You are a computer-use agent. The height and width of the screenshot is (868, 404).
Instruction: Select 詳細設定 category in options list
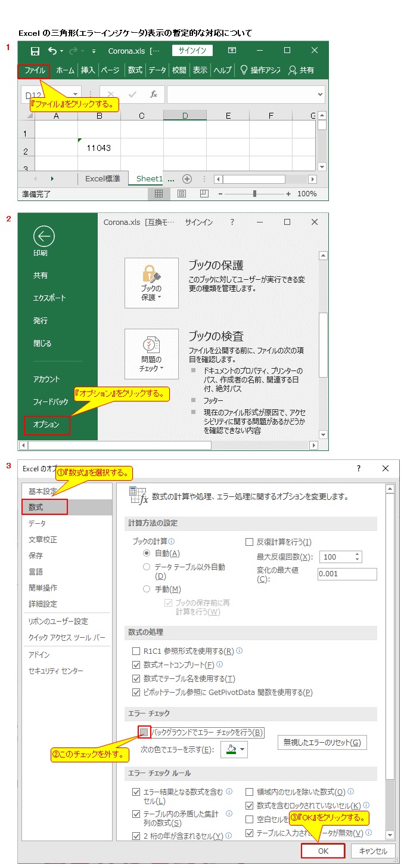[x=43, y=604]
